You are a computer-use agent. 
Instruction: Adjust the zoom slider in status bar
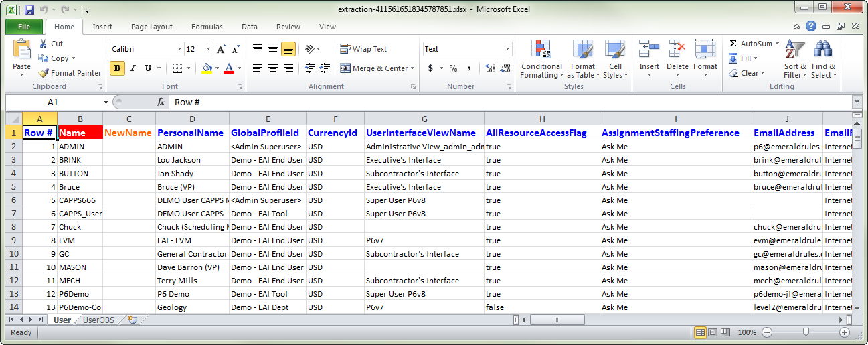(x=806, y=332)
